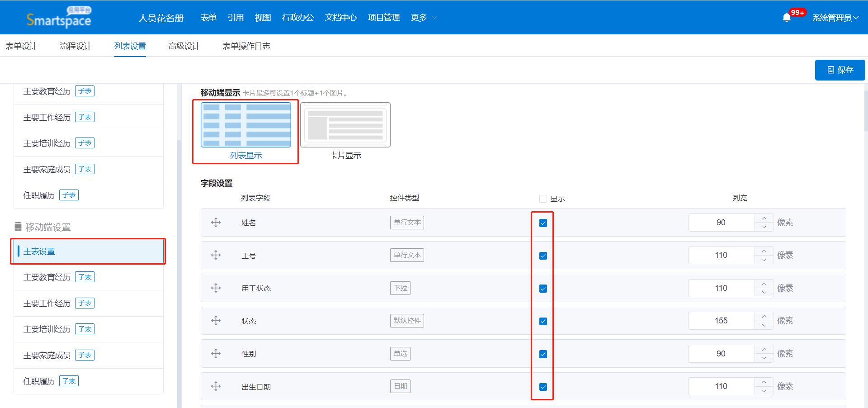
Task: Increase the 姓名 column width
Action: tap(764, 218)
